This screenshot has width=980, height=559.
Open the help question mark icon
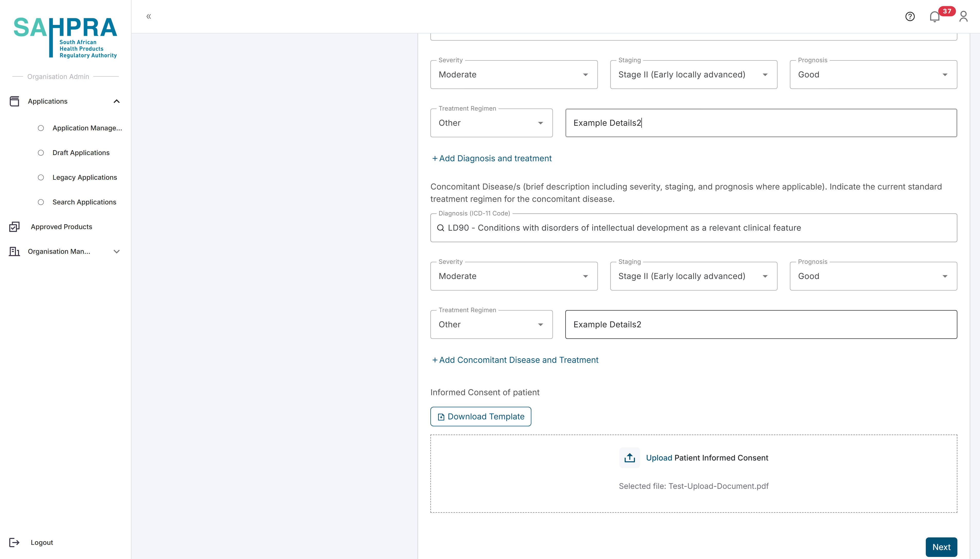click(910, 16)
